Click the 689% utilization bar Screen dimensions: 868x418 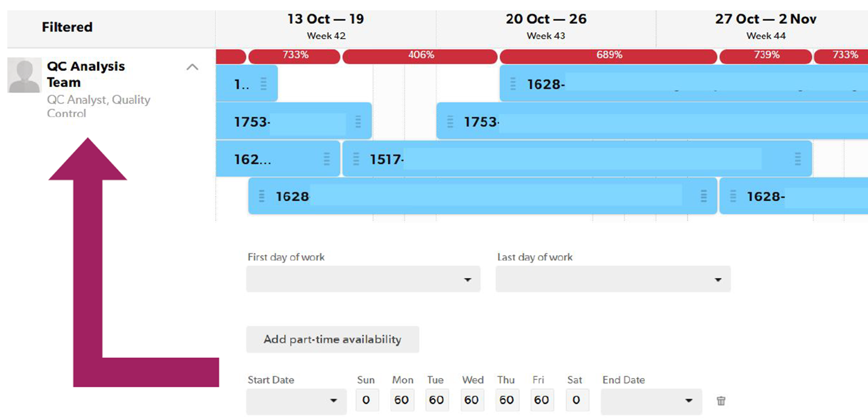pyautogui.click(x=608, y=55)
